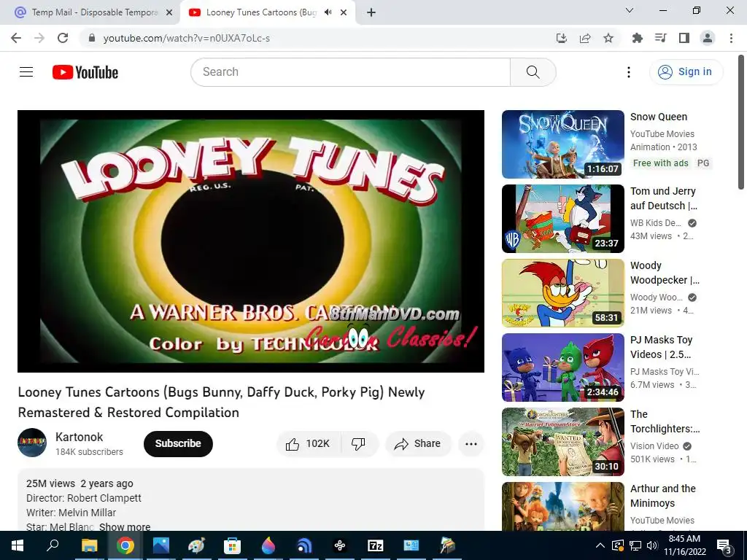Open YouTube settings three-dot menu

click(629, 72)
